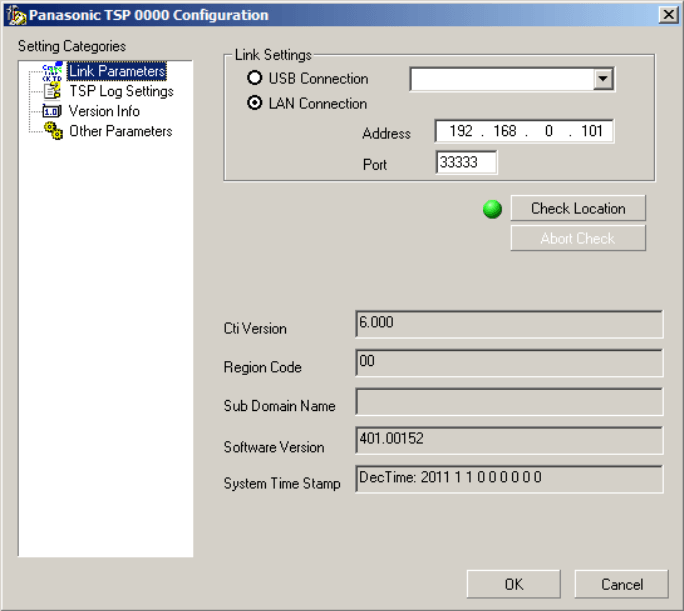This screenshot has width=684, height=611.
Task: Click the Panasonic app icon in title bar
Action: 14,15
